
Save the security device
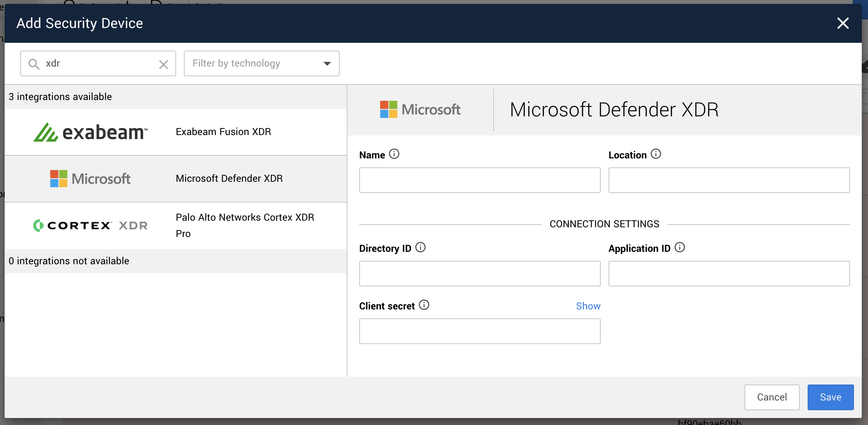tap(831, 397)
